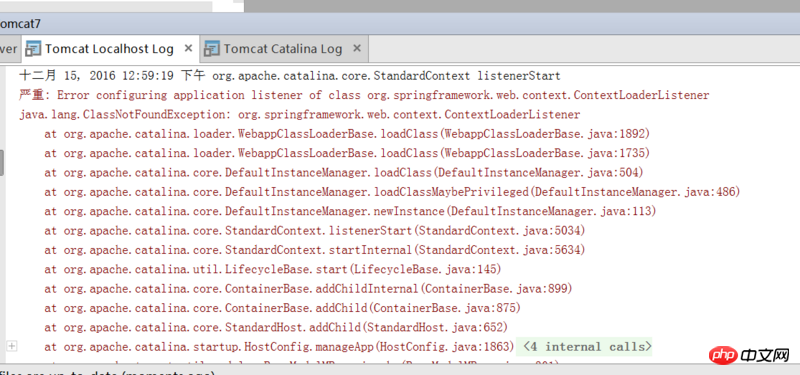Close the Tomcat Localhost Log tab
Viewport: 800px width, 375px height.
click(188, 48)
